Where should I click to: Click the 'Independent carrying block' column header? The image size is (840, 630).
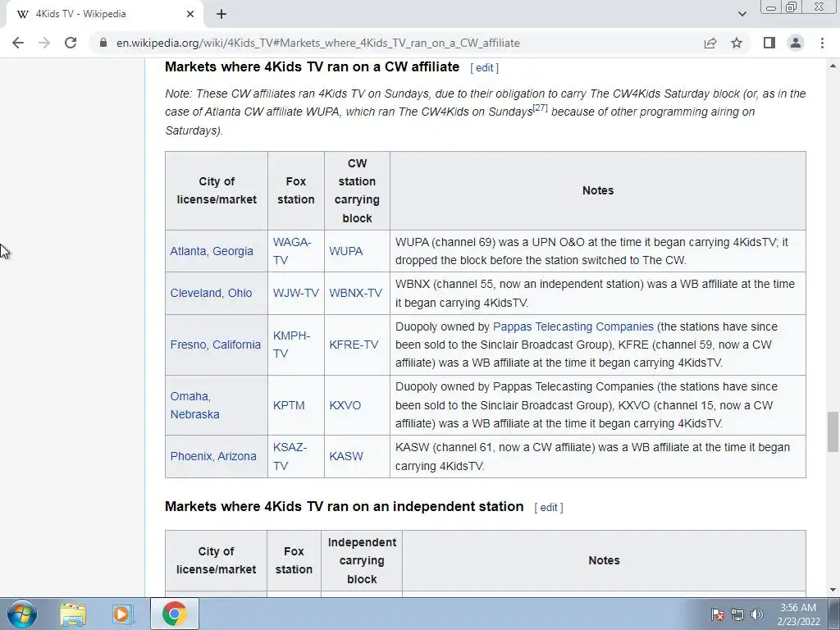coord(362,561)
